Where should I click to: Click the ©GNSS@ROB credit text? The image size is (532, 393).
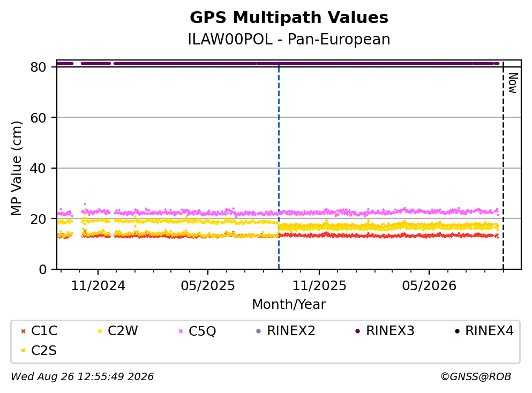(476, 376)
